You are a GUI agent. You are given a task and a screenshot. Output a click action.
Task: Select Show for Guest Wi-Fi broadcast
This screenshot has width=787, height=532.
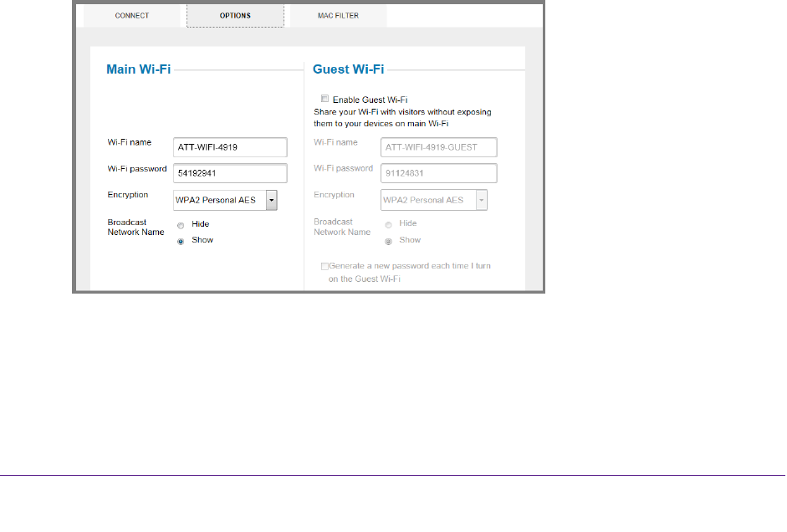(x=388, y=242)
